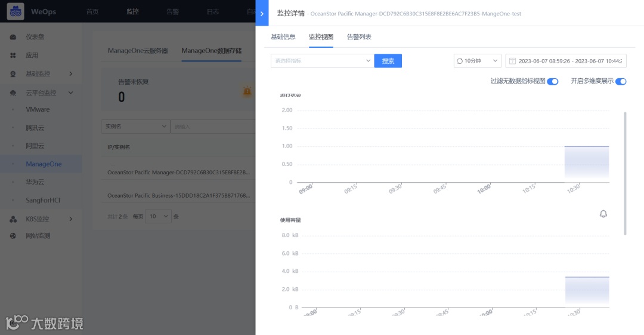
Task: Open the 仪表盘 dashboard sidebar icon
Action: pyautogui.click(x=13, y=37)
